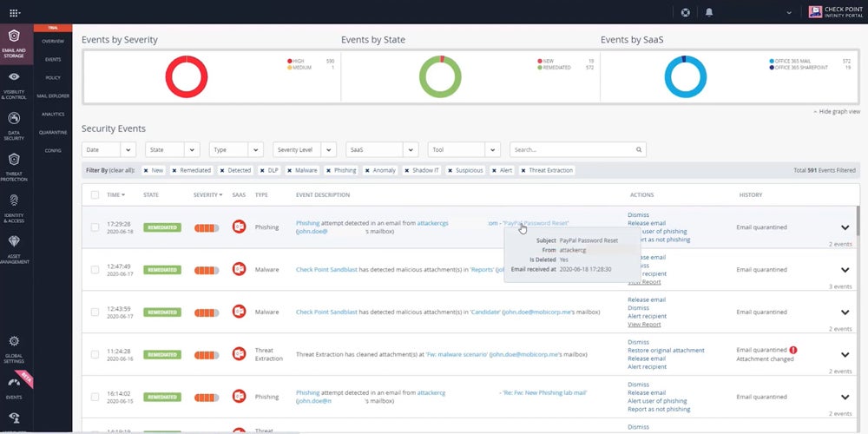Go to Overview in submenu
The image size is (868, 434).
click(53, 42)
